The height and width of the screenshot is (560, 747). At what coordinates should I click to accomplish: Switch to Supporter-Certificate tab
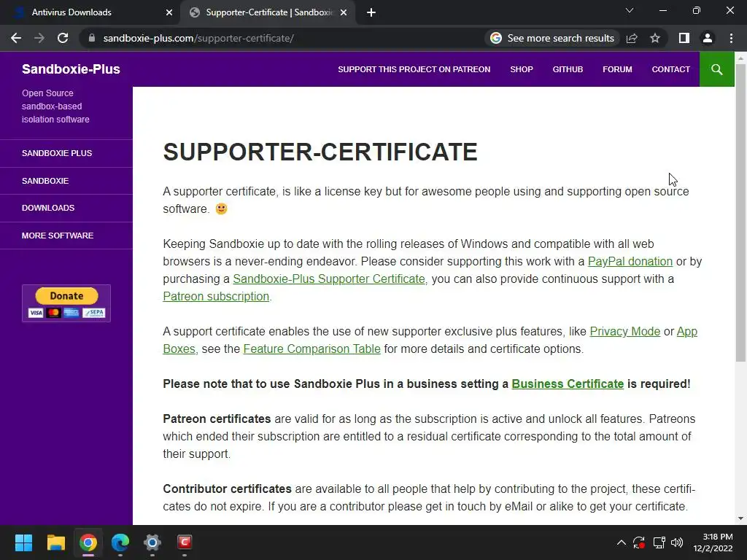(267, 12)
